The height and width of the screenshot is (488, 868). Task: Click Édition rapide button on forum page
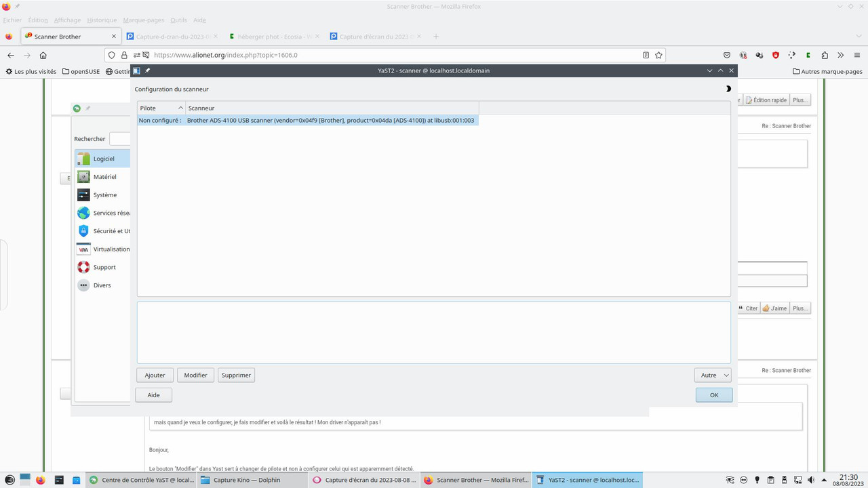coord(766,100)
